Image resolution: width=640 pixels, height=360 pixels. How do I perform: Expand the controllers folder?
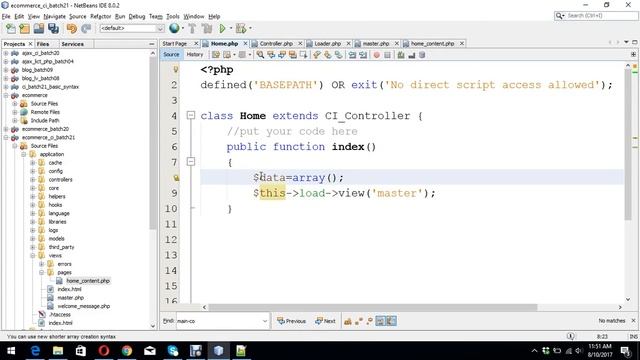pos(33,180)
